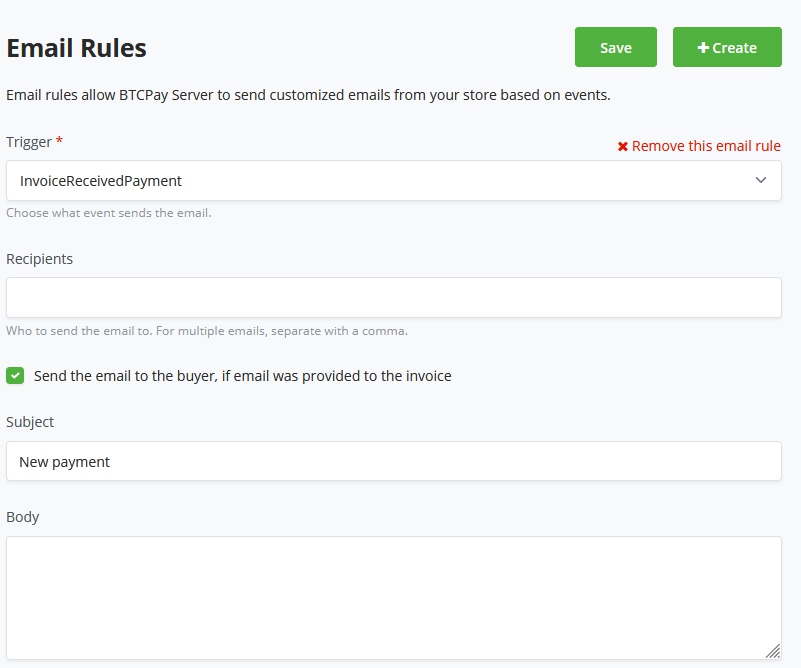This screenshot has width=801, height=668.
Task: Grab the Body textarea resize handle
Action: click(772, 651)
